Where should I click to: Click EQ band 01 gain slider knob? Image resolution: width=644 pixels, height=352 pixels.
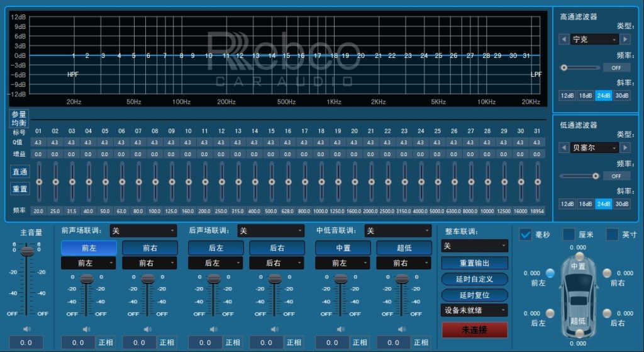(x=39, y=182)
